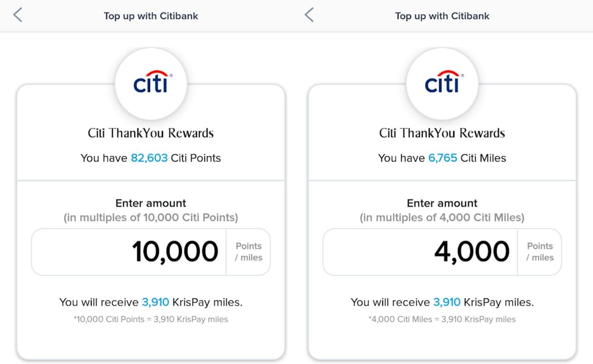This screenshot has height=364, width=593.
Task: Click the 10,000 Citi Points conversion note
Action: coord(151,319)
